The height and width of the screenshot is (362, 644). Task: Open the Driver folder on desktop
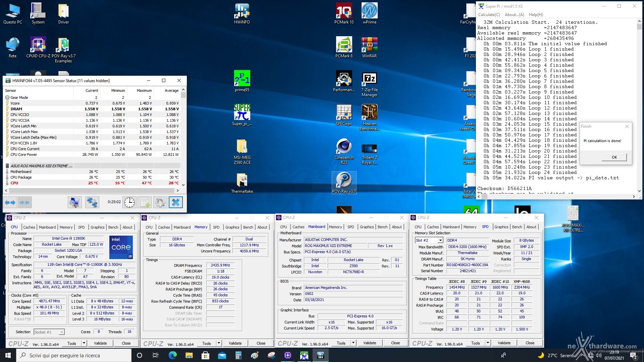tap(63, 14)
